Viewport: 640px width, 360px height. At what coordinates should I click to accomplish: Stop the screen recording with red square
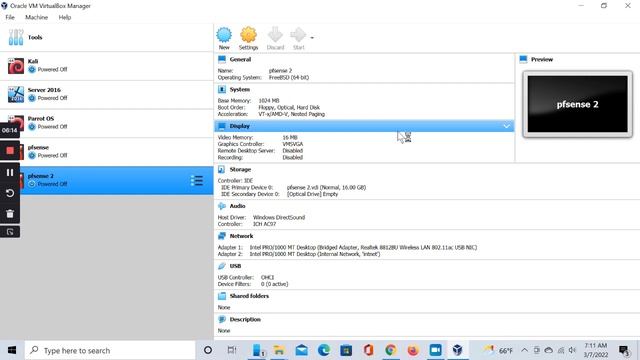coord(10,151)
